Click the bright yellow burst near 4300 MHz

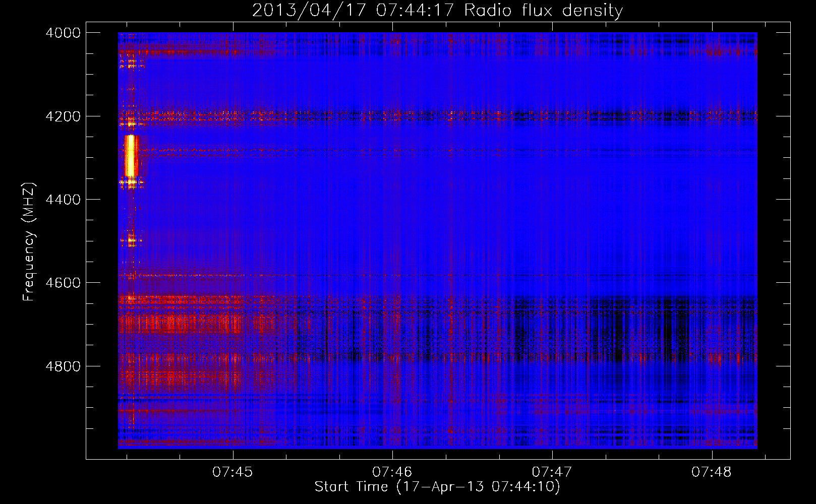[x=131, y=156]
